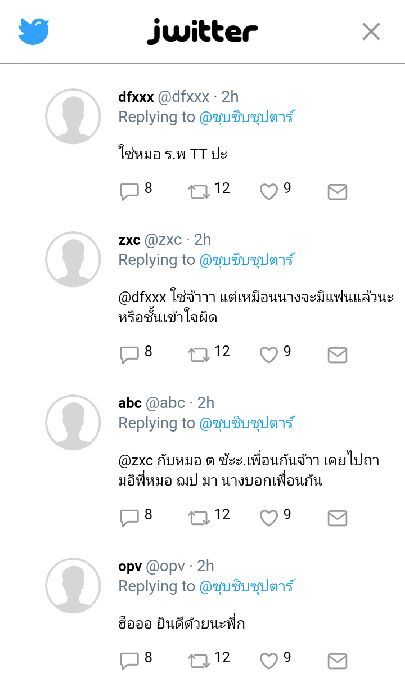405x700 pixels.
Task: Send dfxxx's tweet via envelope icon
Action: tap(337, 192)
